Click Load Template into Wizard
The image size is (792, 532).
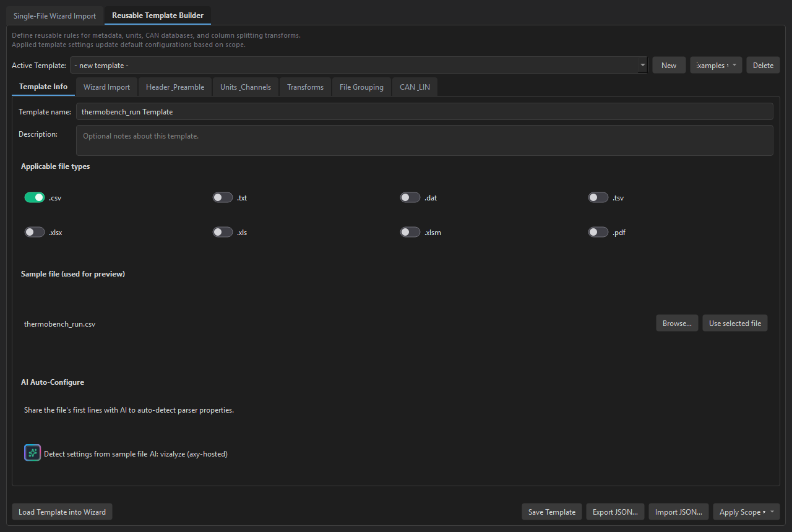62,512
